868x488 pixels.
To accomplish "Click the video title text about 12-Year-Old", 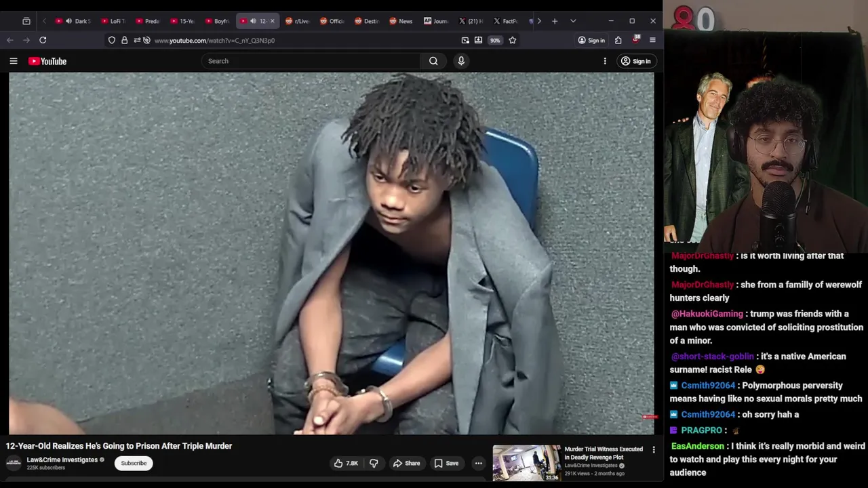I will click(119, 446).
